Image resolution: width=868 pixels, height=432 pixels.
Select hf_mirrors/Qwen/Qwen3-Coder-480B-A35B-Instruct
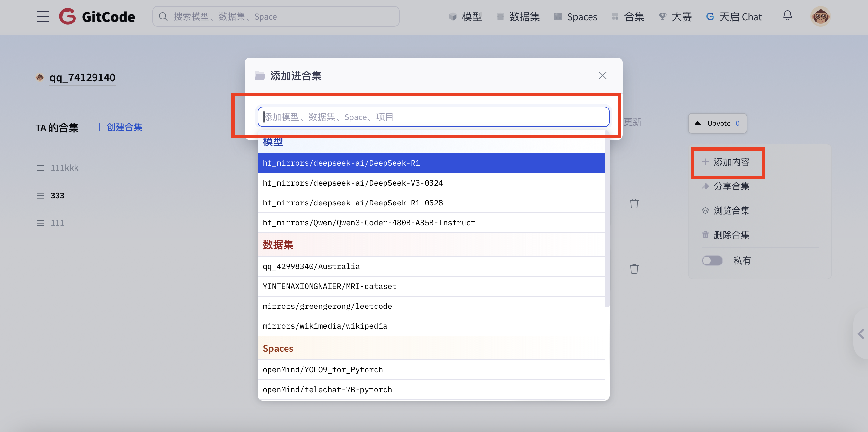[431, 222]
